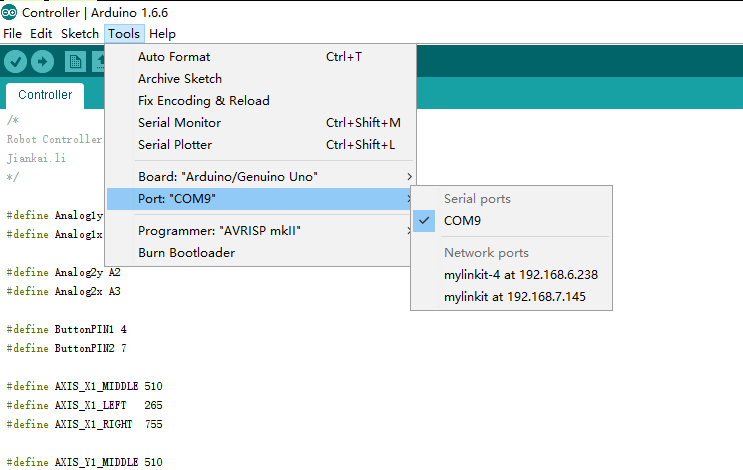Select network port mylinkit at 192.168.7.145
The height and width of the screenshot is (470, 743).
(x=511, y=297)
